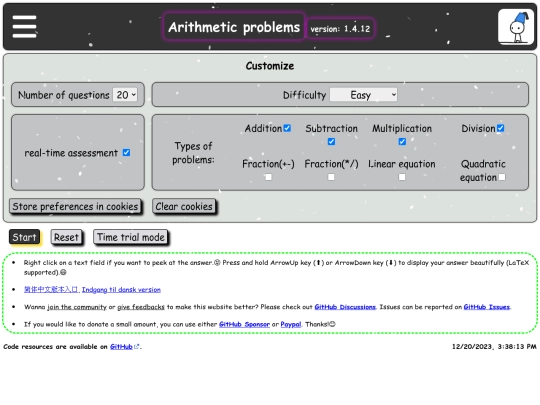Click Store preferences in cookies button
The image size is (540, 405).
[75, 207]
